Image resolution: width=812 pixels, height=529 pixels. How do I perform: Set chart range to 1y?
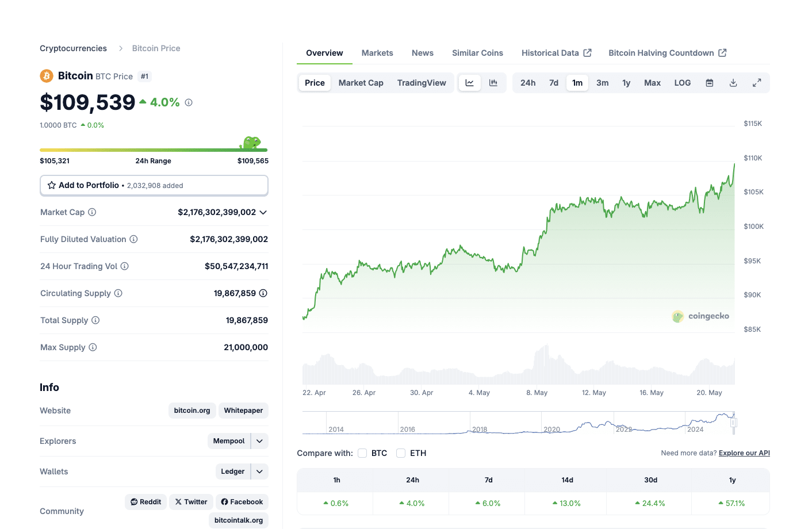pyautogui.click(x=626, y=83)
